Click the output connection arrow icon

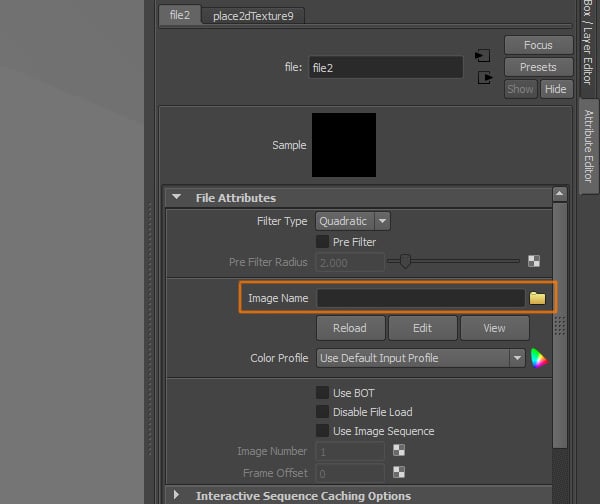point(484,77)
